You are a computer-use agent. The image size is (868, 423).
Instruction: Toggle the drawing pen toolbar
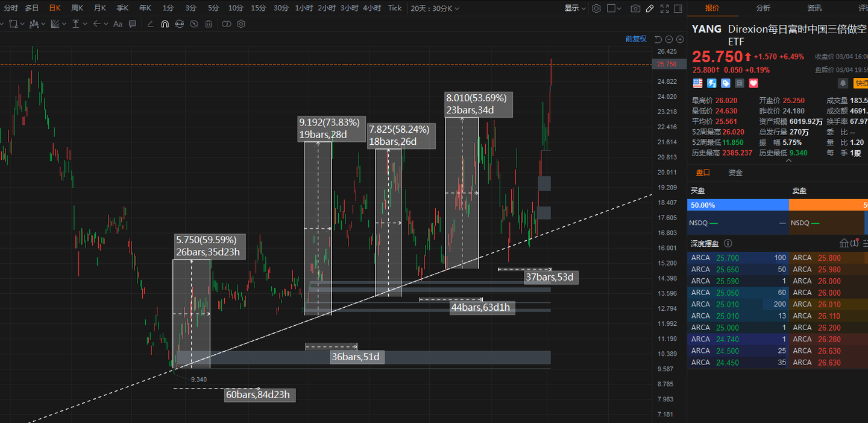point(650,8)
